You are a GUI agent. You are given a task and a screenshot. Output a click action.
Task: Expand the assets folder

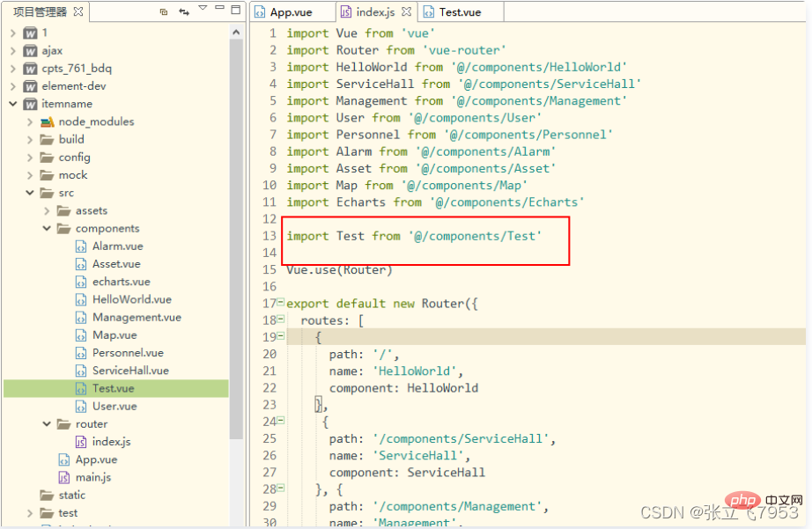47,210
